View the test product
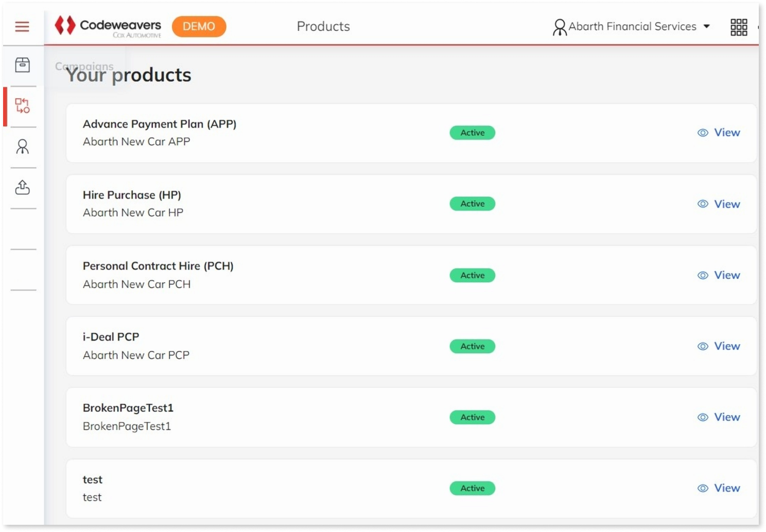This screenshot has width=766, height=532. (x=719, y=488)
